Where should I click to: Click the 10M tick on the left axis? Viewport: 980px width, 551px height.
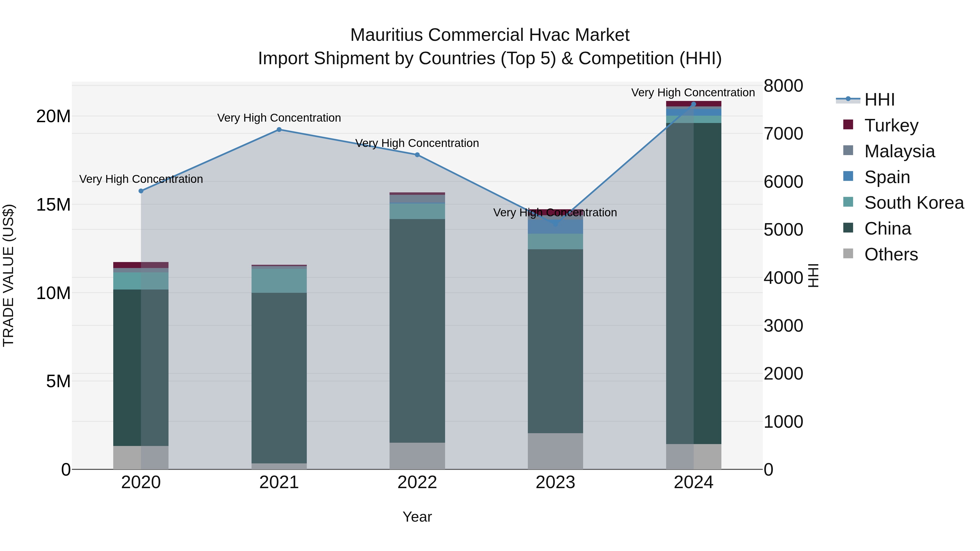(53, 293)
